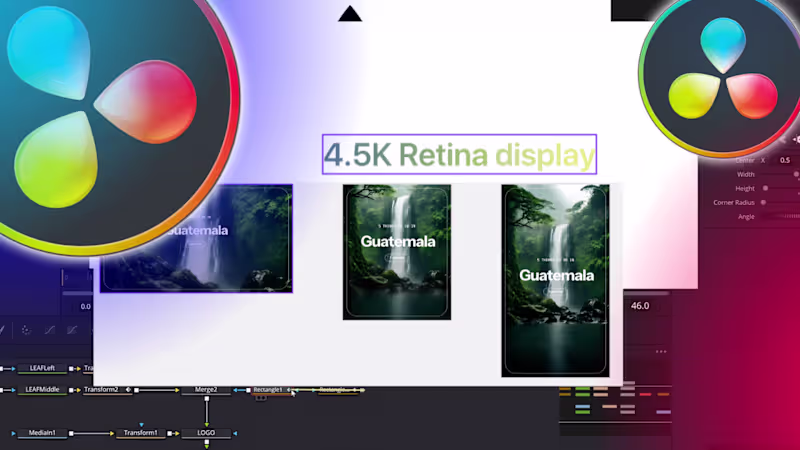Open the three-dots options menu
Image resolution: width=800 pixels, height=450 pixels.
(661, 352)
